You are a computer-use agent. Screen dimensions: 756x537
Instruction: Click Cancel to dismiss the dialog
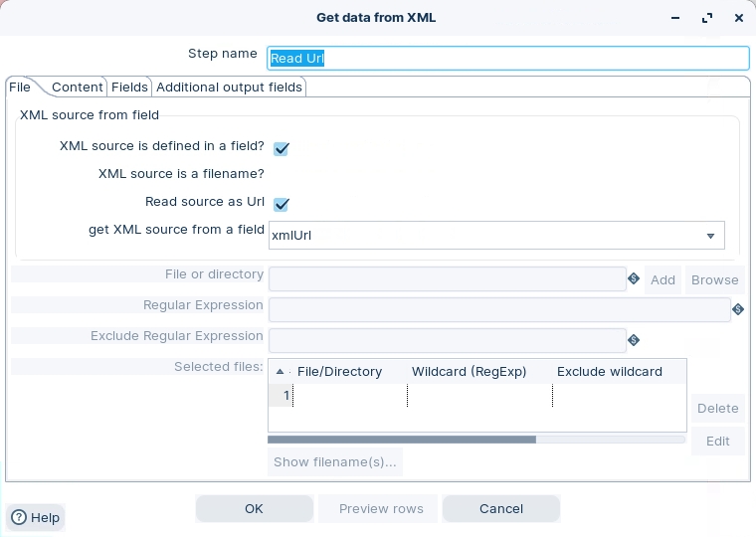point(501,508)
